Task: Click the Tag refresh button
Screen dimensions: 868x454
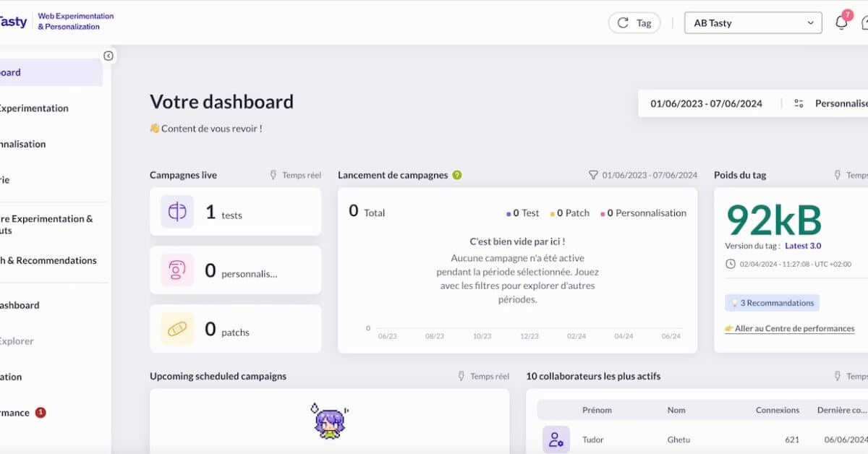Action: pos(634,23)
